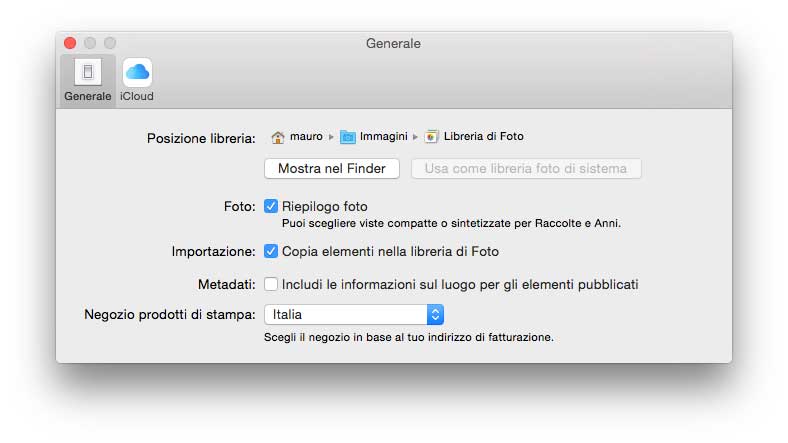788x443 pixels.
Task: Click the iCloud tab label
Action: coord(137,97)
